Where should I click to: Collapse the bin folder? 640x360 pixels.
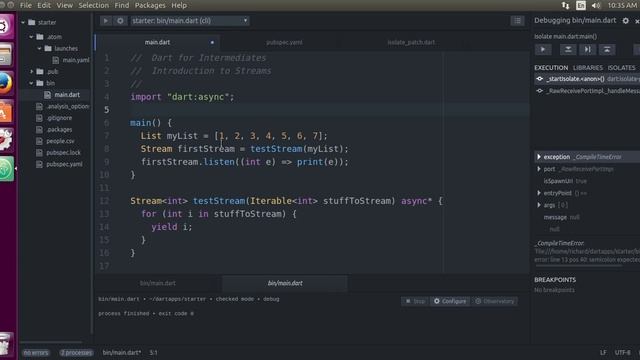coord(31,83)
